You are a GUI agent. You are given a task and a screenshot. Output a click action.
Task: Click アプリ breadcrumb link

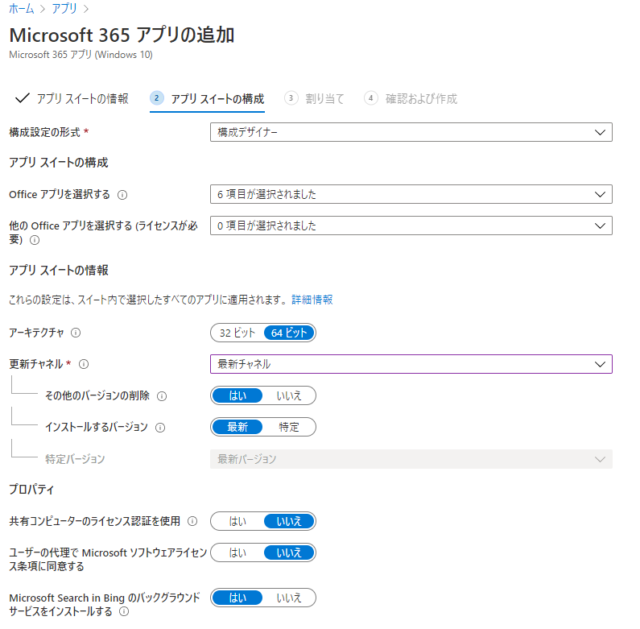coord(64,9)
